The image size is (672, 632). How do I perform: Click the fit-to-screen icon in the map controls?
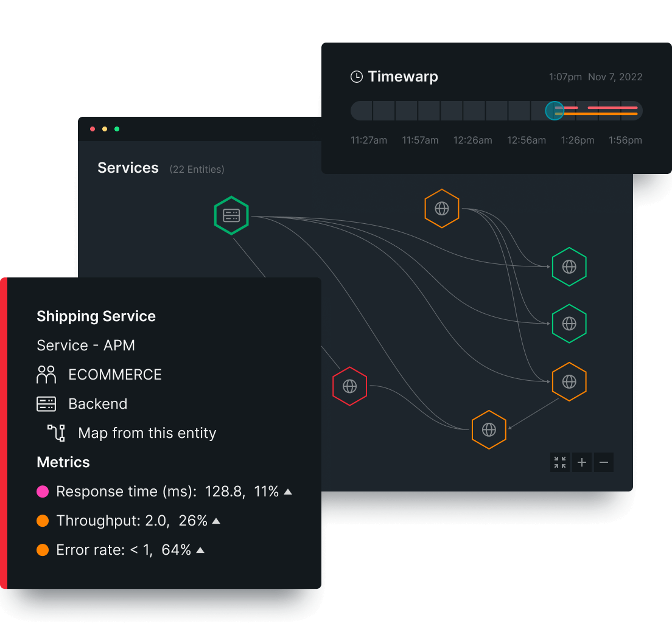pyautogui.click(x=559, y=462)
